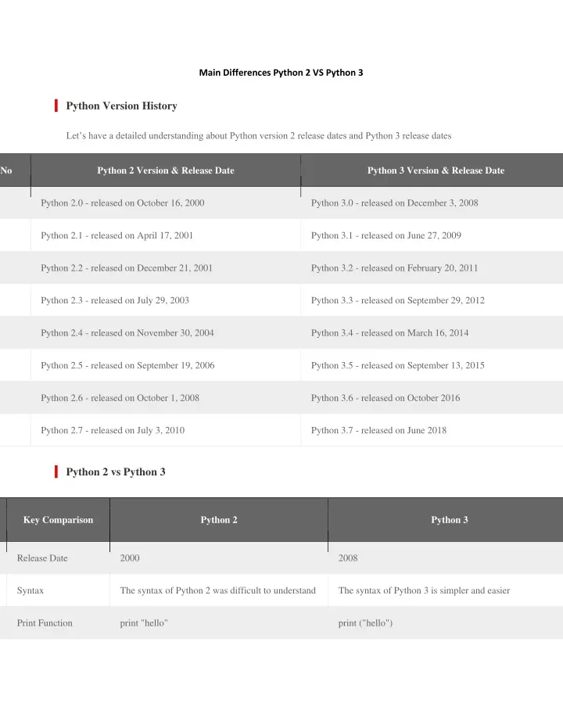This screenshot has width=563, height=728.
Task: Click the 'Python 3 Version & Release Date' header
Action: 436,170
